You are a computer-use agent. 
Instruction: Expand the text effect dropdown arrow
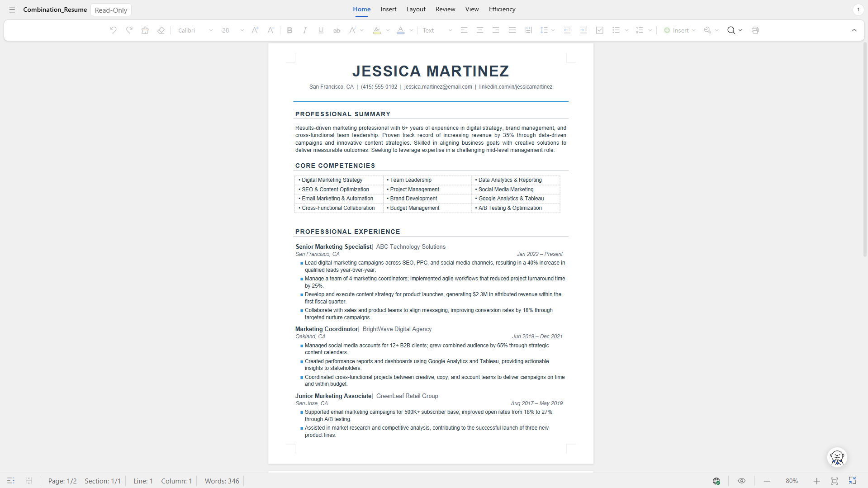[x=362, y=30]
